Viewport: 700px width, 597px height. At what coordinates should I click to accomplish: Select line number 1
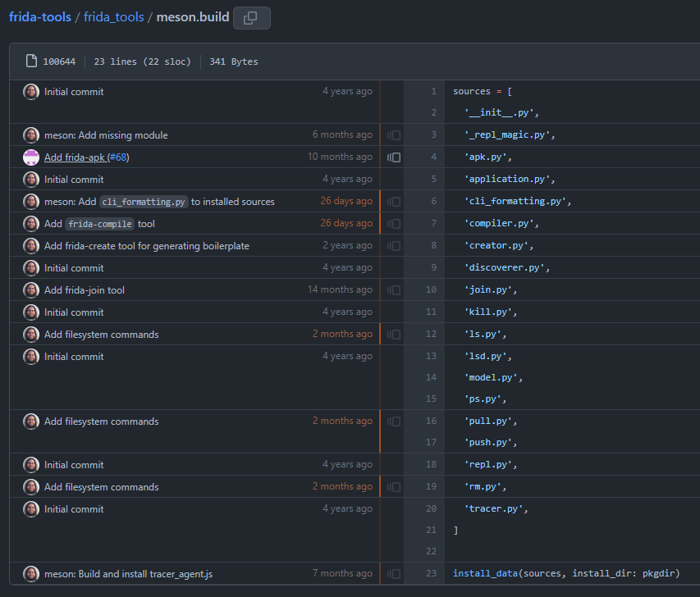pyautogui.click(x=433, y=91)
